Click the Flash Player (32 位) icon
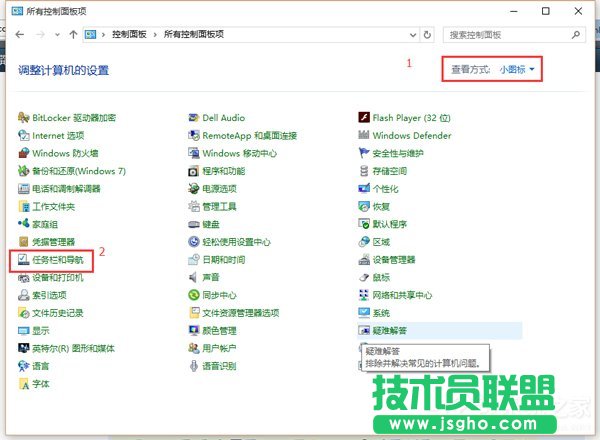This screenshot has height=440, width=600. tap(365, 117)
